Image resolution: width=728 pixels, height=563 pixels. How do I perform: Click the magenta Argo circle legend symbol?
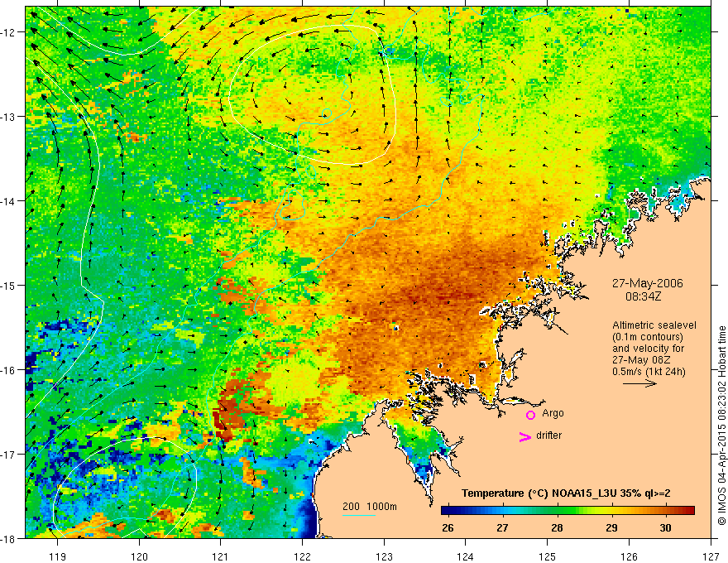point(530,415)
